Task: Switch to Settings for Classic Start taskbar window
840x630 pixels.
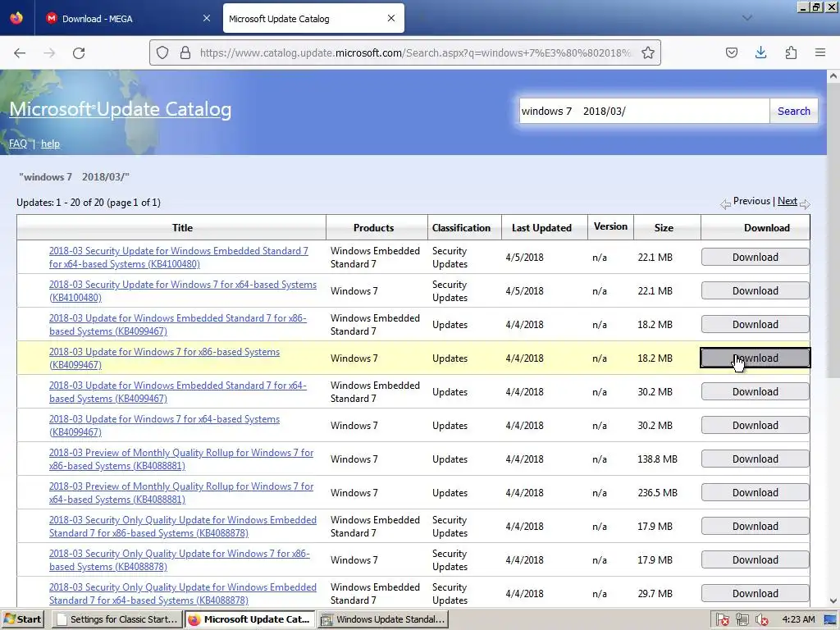Action: click(117, 619)
